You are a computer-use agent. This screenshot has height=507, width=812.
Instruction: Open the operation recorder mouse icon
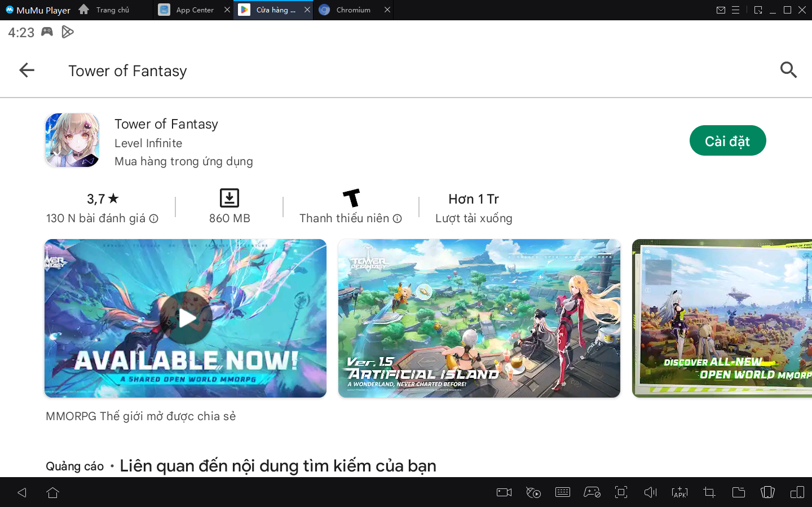[x=533, y=492]
